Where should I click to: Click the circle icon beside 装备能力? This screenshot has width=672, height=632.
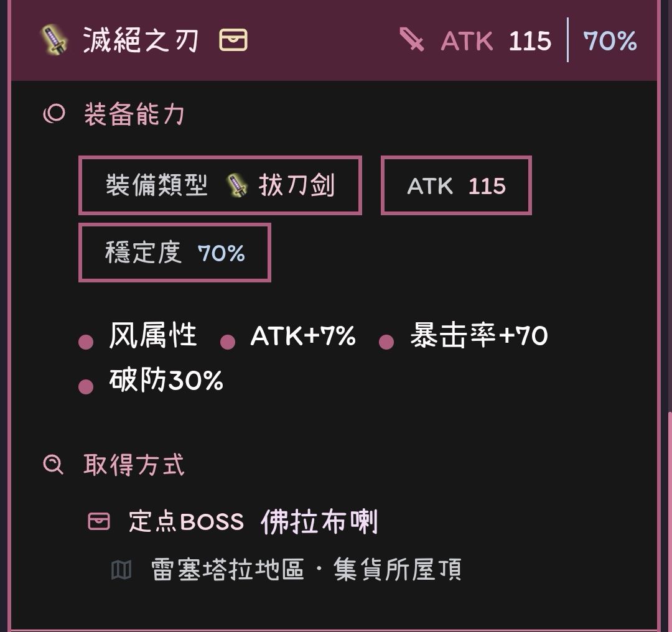54,114
